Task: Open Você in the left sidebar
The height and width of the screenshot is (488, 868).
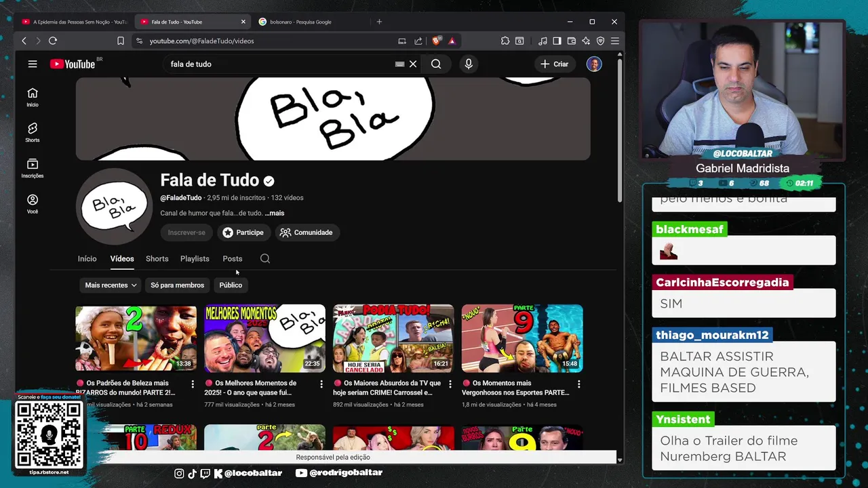Action: click(x=33, y=204)
